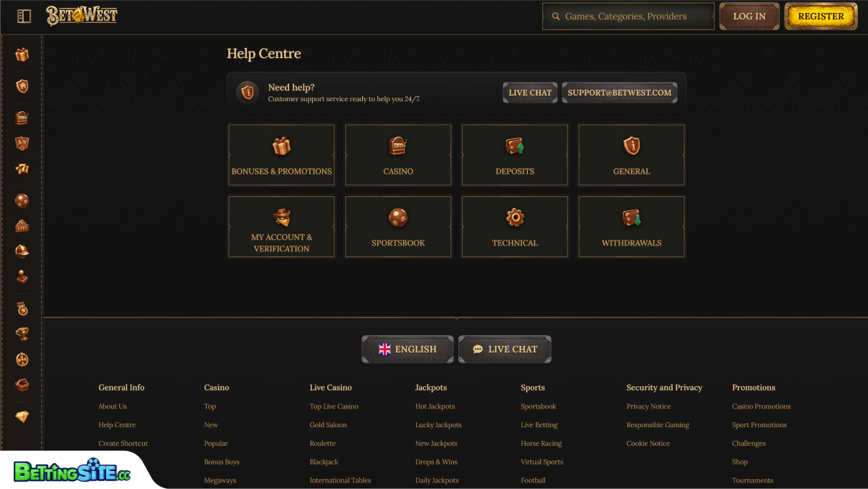Collapse the footer divider arrow
Screen dimensions: 868x489
[x=456, y=317]
